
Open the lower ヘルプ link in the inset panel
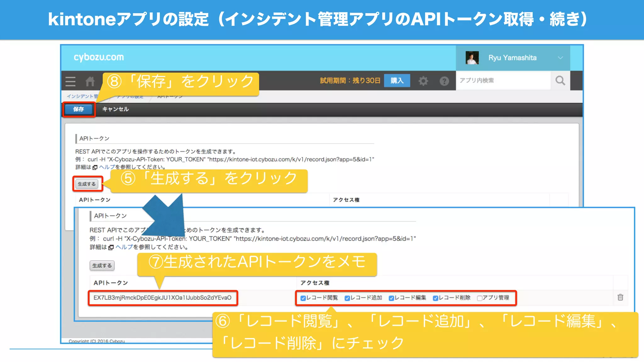[x=124, y=247]
